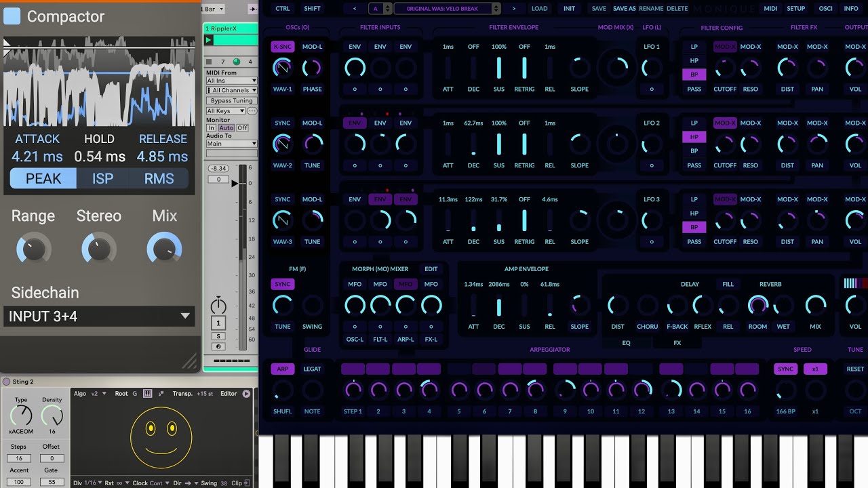Click the amp envelope DEC slider
The image size is (868, 488).
[499, 305]
